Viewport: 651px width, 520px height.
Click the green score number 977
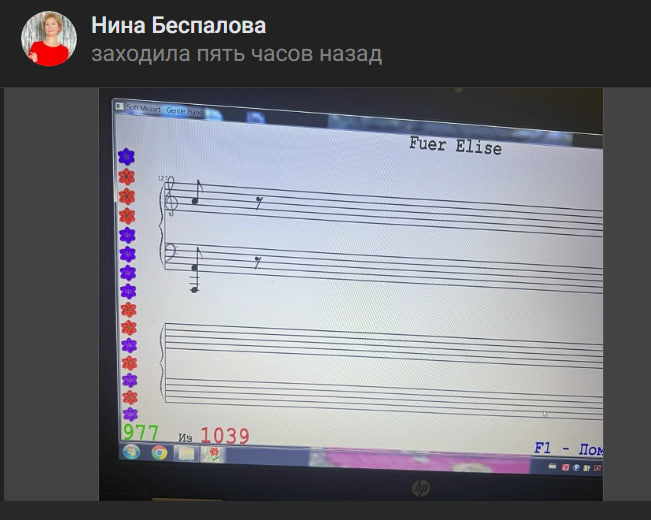141,433
